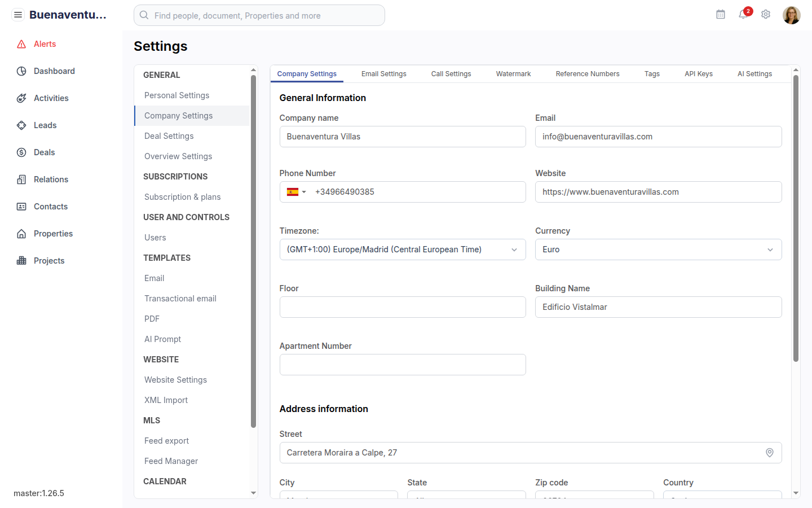Image resolution: width=812 pixels, height=508 pixels.
Task: Open Website Settings item
Action: [192, 380]
